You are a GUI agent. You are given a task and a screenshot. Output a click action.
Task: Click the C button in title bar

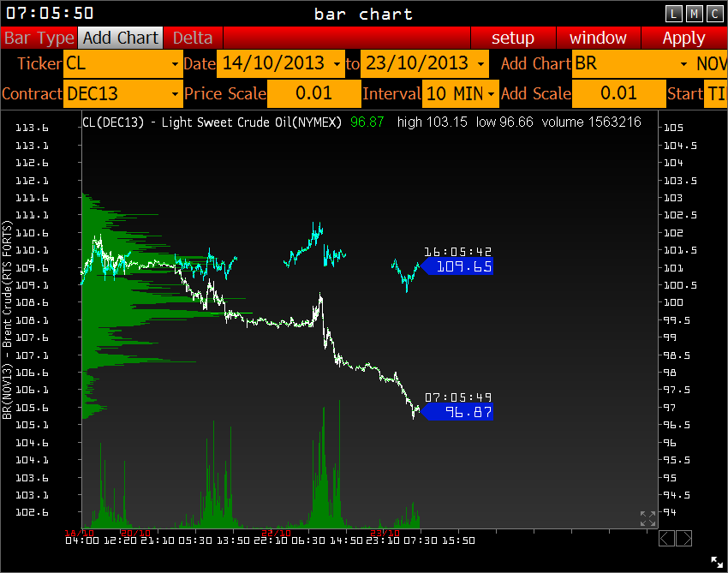[713, 14]
